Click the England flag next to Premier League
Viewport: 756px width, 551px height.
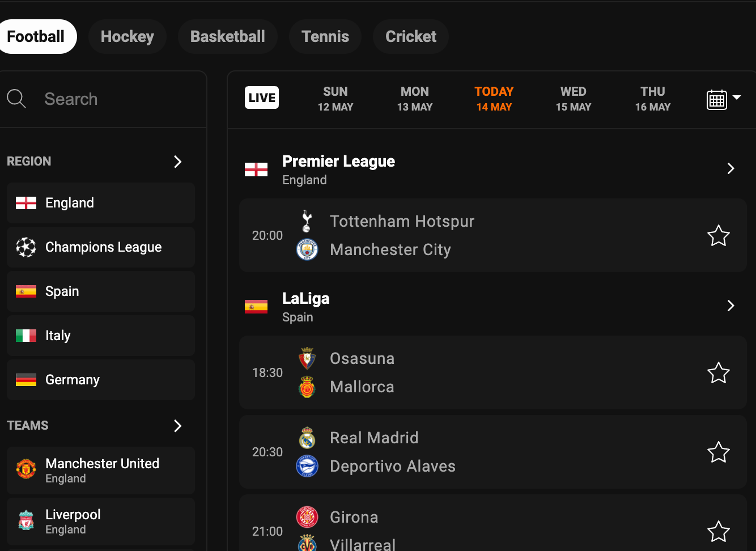pos(256,168)
